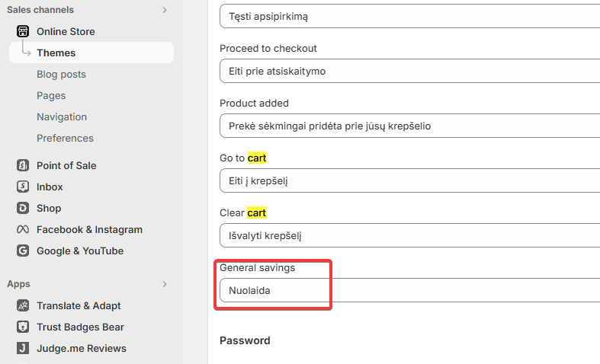Click the Facebook & Instagram Meta icon
Viewport: 600px width, 364px height.
coord(22,229)
